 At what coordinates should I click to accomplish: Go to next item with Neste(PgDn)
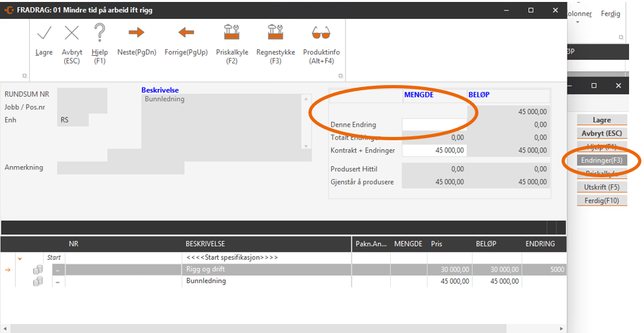coord(136,32)
